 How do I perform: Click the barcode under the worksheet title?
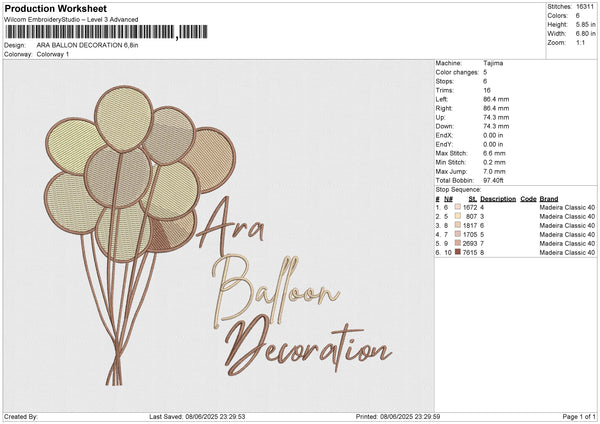[x=107, y=32]
